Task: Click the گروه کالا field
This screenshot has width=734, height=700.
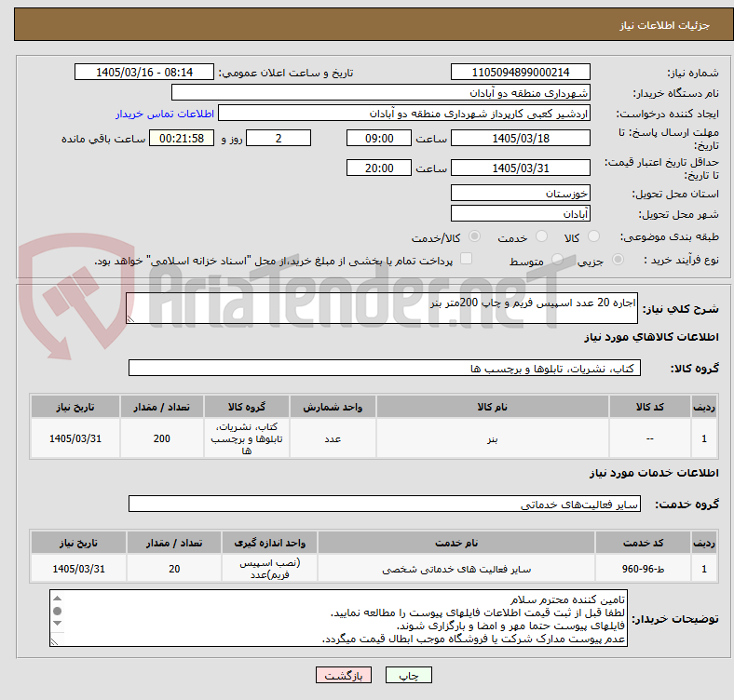Action: click(x=385, y=368)
